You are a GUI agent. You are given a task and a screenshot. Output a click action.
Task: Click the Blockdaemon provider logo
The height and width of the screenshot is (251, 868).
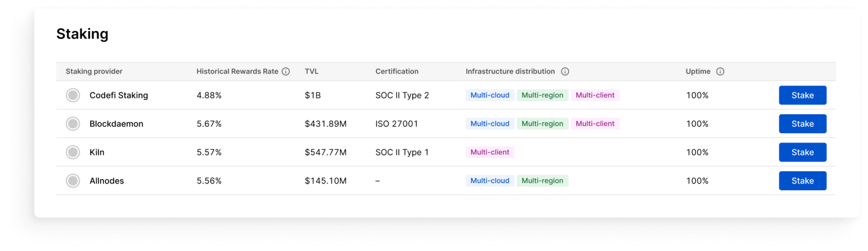pos(73,123)
